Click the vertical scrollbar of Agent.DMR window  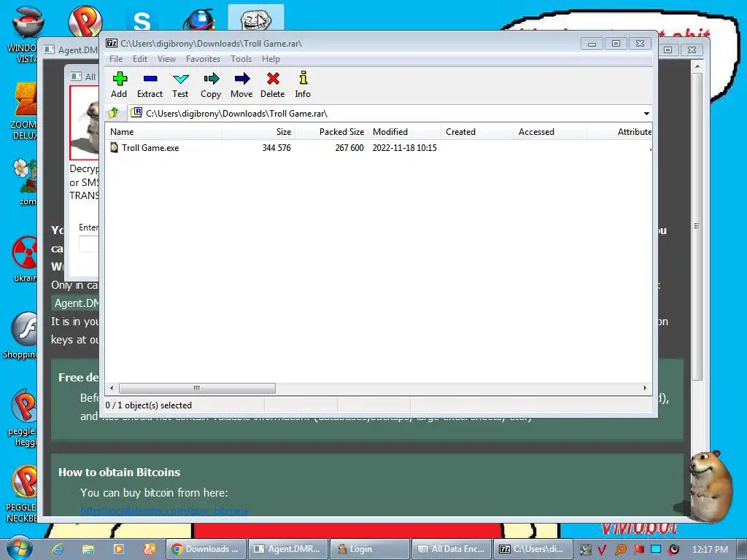pos(697,226)
